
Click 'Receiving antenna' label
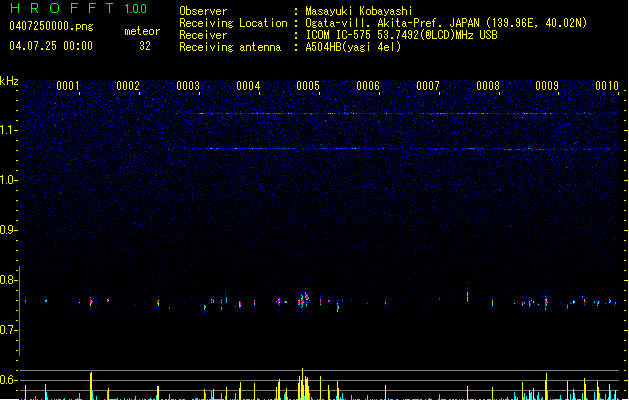click(x=230, y=47)
